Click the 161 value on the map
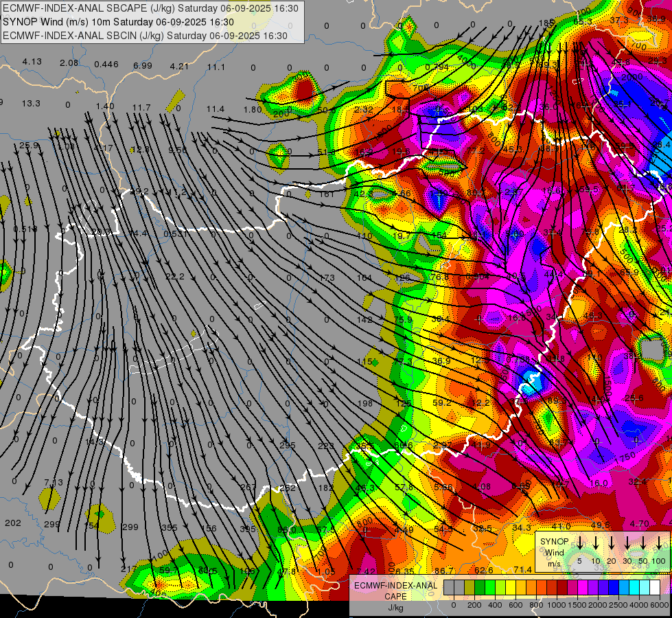 point(327,194)
